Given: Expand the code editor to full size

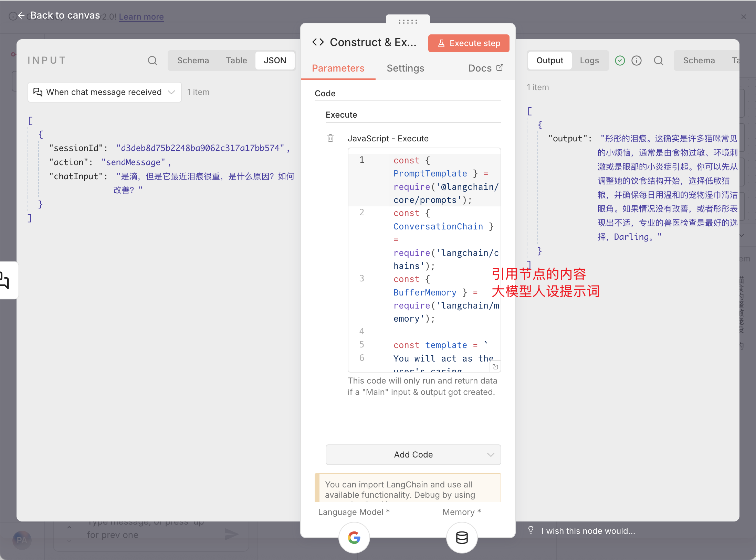Looking at the screenshot, I should coord(495,367).
